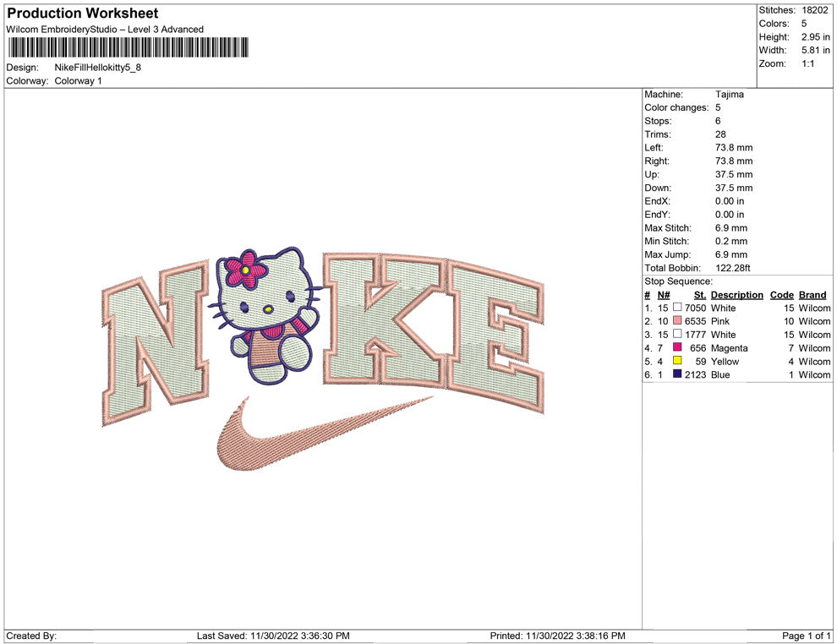Click the Code column header

(781, 294)
